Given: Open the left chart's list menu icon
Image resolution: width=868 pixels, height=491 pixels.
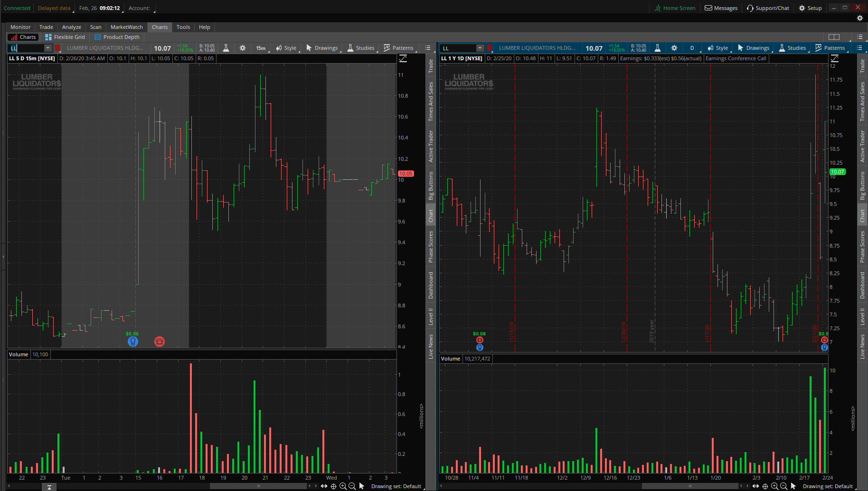Looking at the screenshot, I should pyautogui.click(x=428, y=48).
